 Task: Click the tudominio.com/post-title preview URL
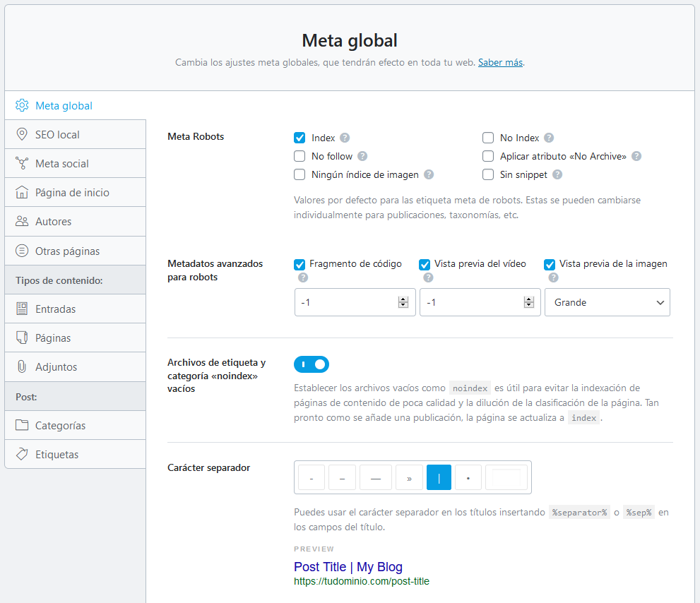[x=361, y=581]
